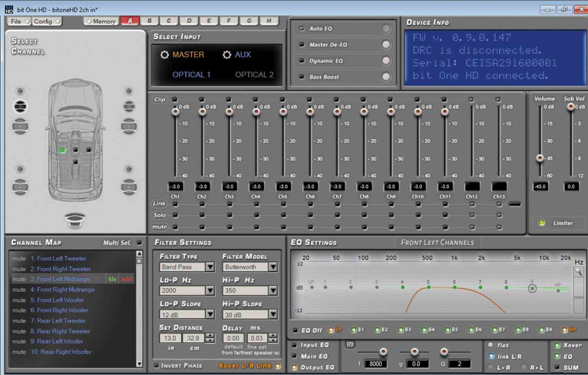The height and width of the screenshot is (375, 588).
Task: Click the AUX input gear icon
Action: (x=227, y=55)
